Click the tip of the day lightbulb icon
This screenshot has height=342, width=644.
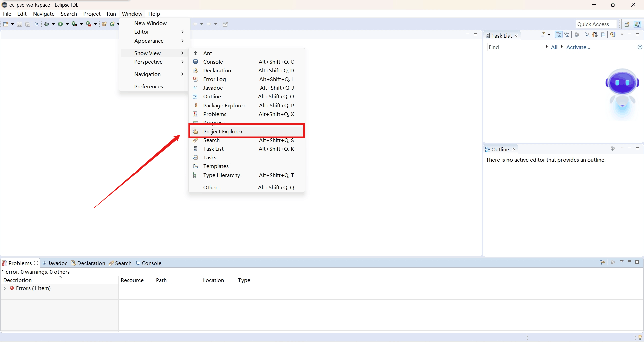[x=640, y=337]
